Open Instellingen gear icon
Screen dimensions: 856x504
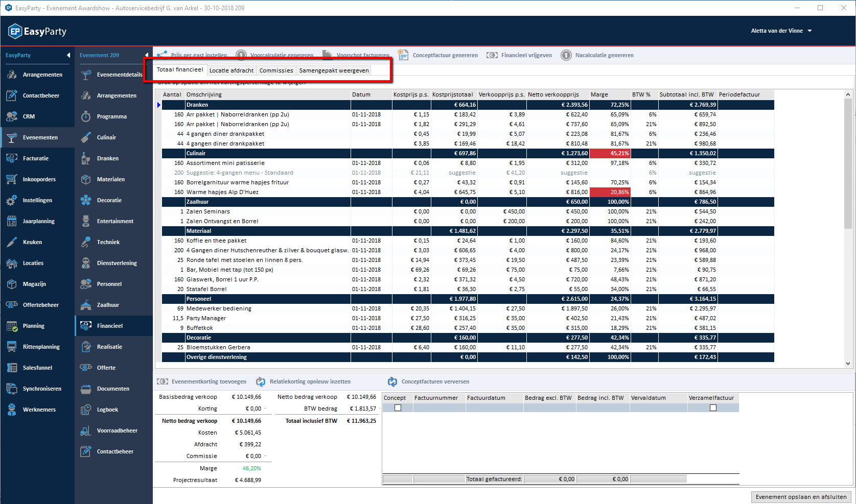coord(12,200)
